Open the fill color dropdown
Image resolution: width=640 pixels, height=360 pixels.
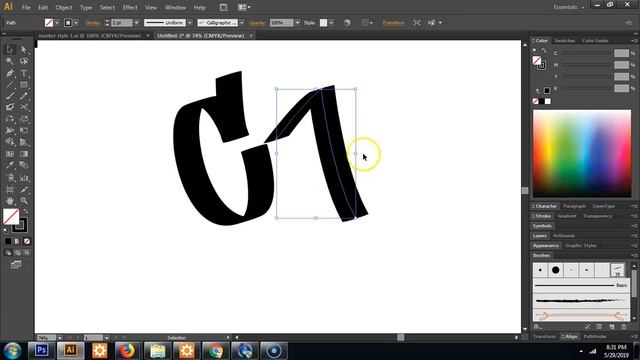pos(57,23)
